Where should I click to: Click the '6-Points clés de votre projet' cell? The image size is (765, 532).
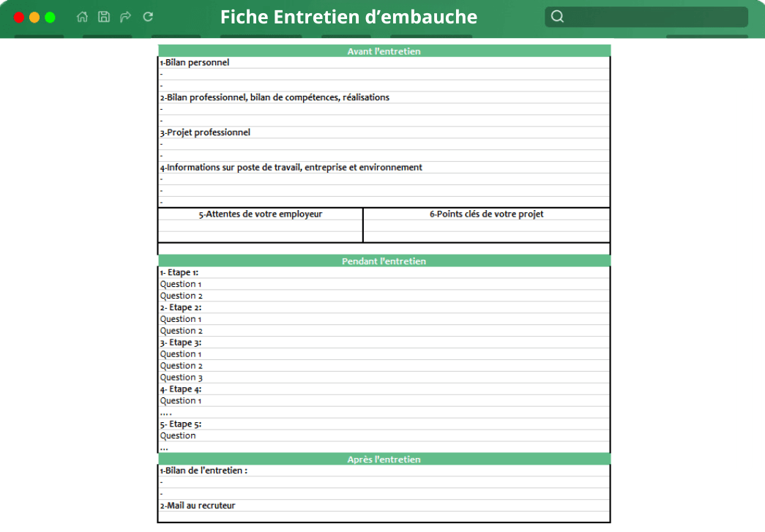point(486,214)
